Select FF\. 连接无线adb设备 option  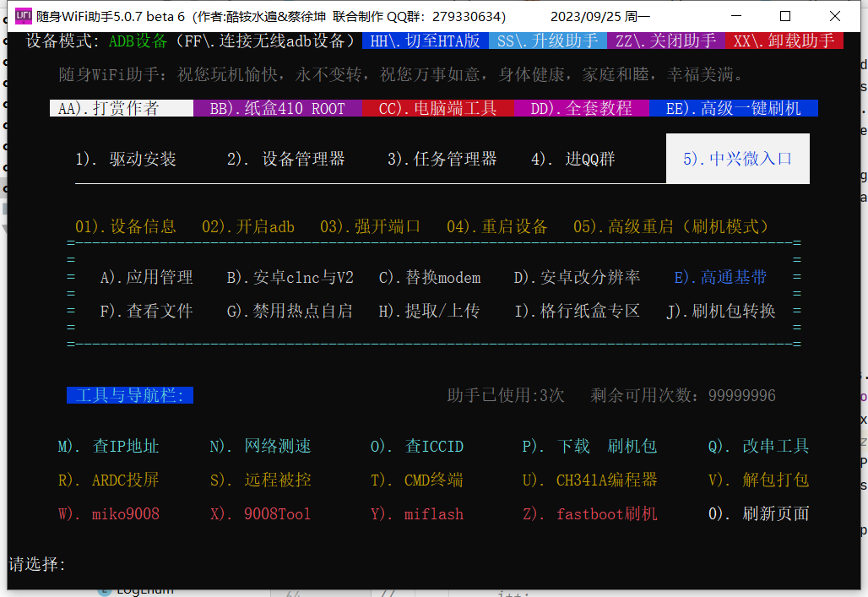[266, 41]
